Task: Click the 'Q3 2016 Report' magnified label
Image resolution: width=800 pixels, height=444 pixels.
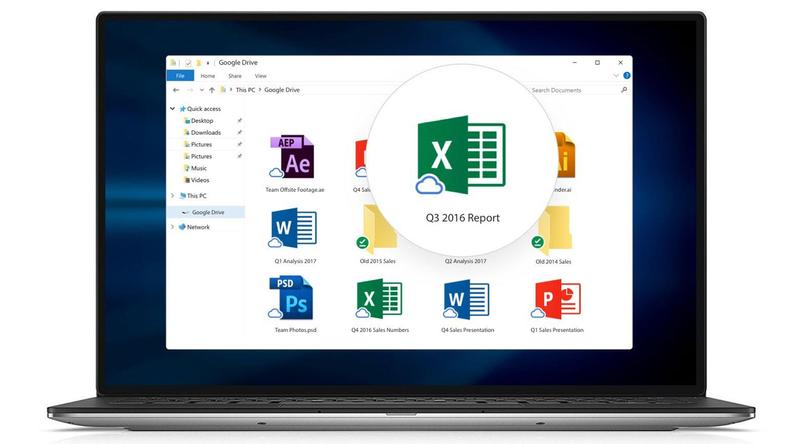Action: pos(463,218)
